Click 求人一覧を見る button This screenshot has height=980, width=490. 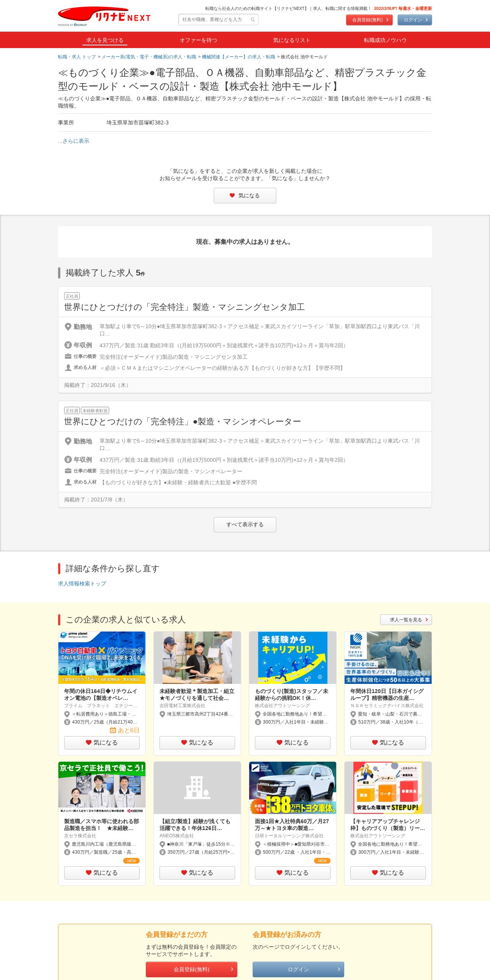(406, 620)
